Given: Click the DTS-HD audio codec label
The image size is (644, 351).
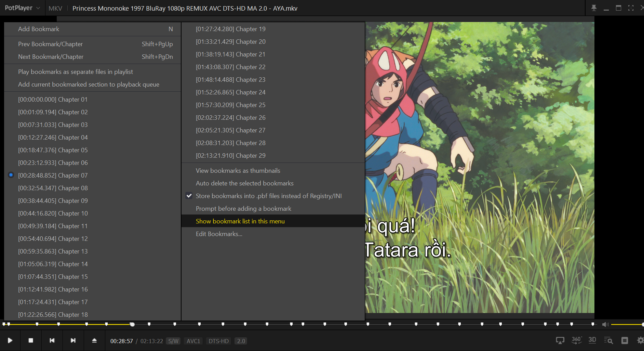Looking at the screenshot, I should click(219, 341).
